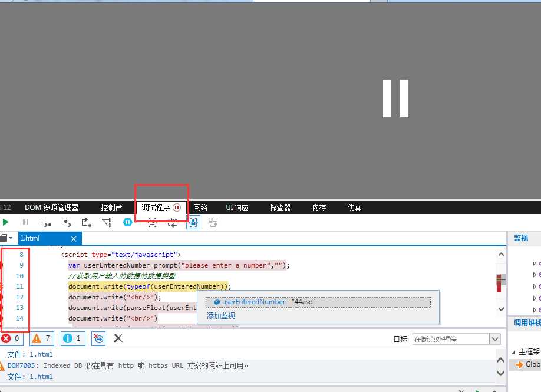Click the red pause badge on 调试程序 tab
This screenshot has width=541, height=392.
[177, 207]
